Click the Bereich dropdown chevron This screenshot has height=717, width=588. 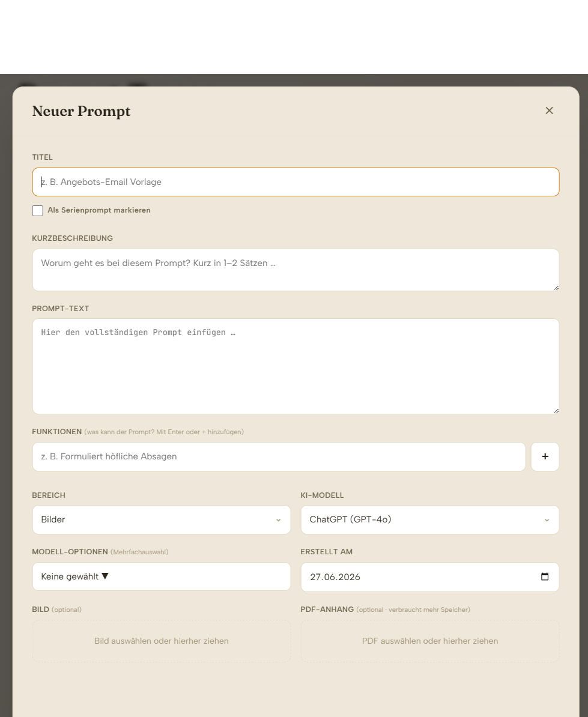[x=279, y=520]
